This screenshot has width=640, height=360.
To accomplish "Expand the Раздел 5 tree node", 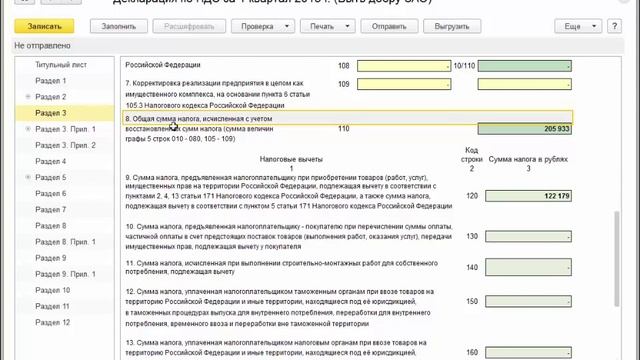I will [28, 177].
